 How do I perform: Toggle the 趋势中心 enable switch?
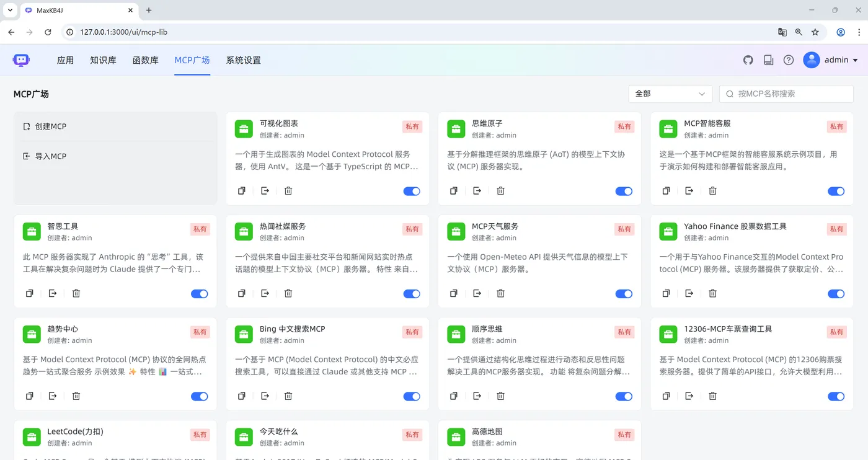200,396
